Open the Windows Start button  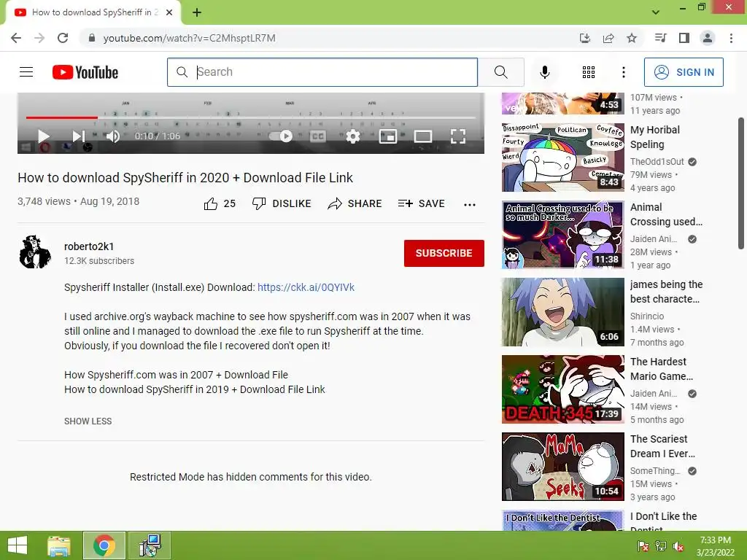tap(18, 545)
